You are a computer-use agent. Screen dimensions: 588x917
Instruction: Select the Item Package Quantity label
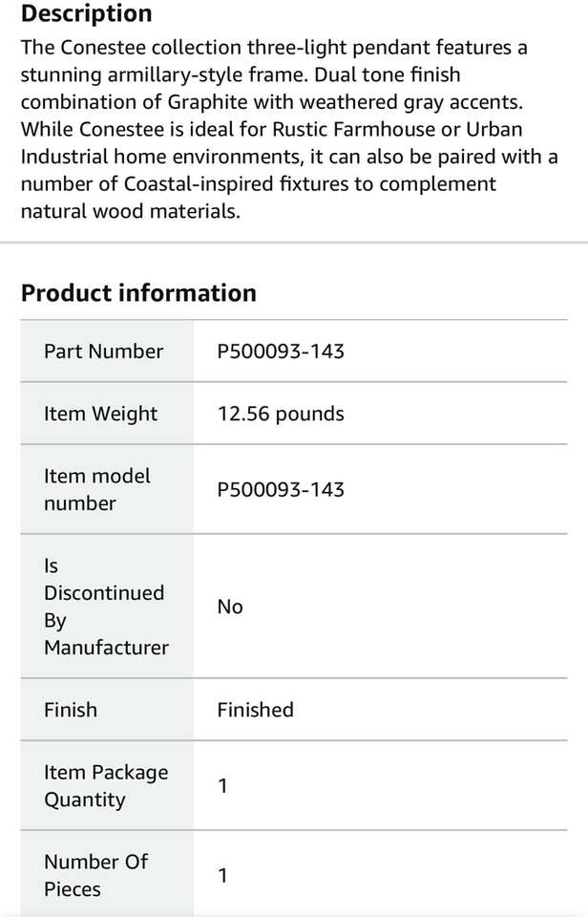click(x=105, y=786)
